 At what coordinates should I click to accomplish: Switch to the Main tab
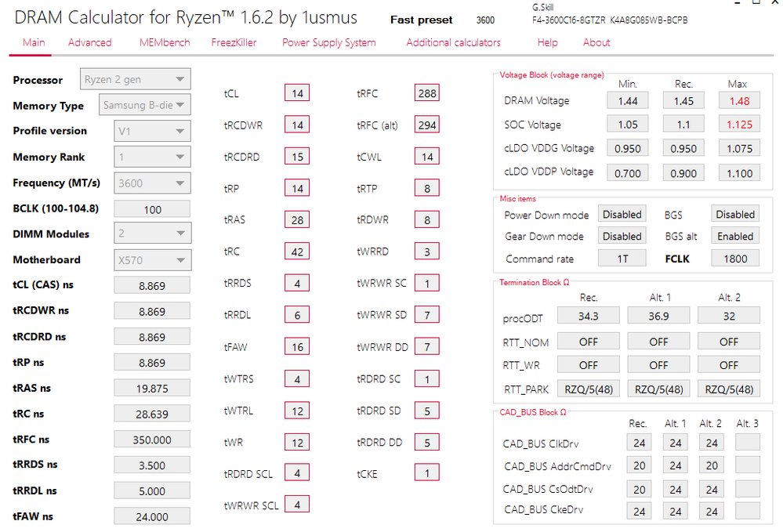coord(34,42)
